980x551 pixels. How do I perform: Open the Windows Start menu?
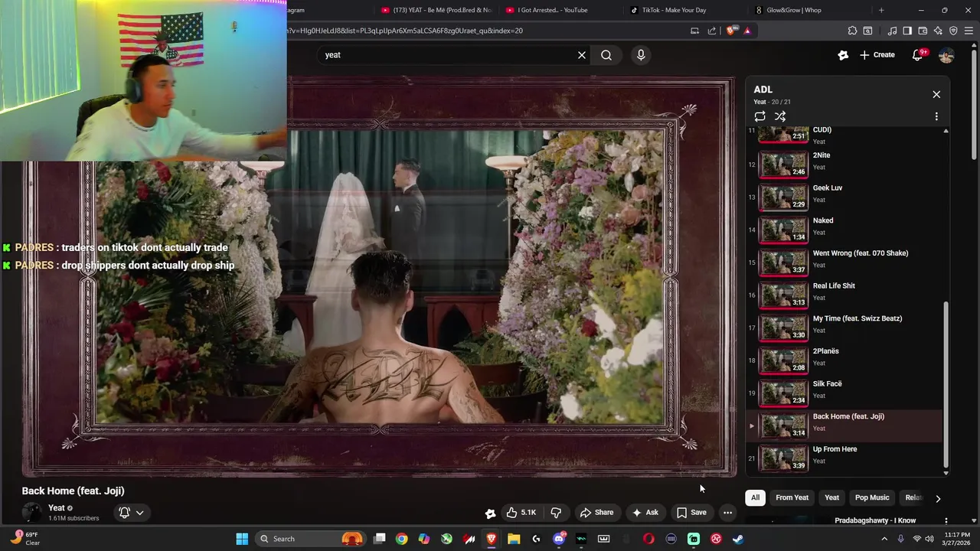click(242, 539)
